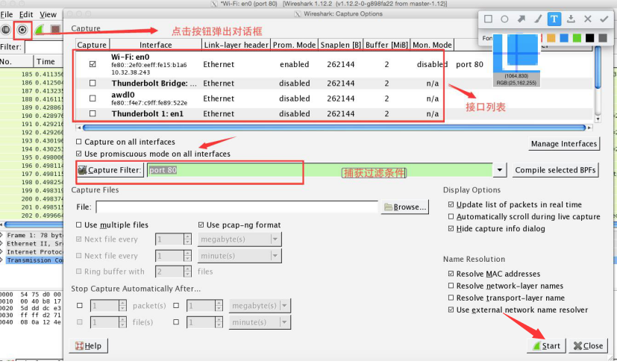617x364 pixels.
Task: Click the Capture column header in interface table
Action: (x=92, y=45)
